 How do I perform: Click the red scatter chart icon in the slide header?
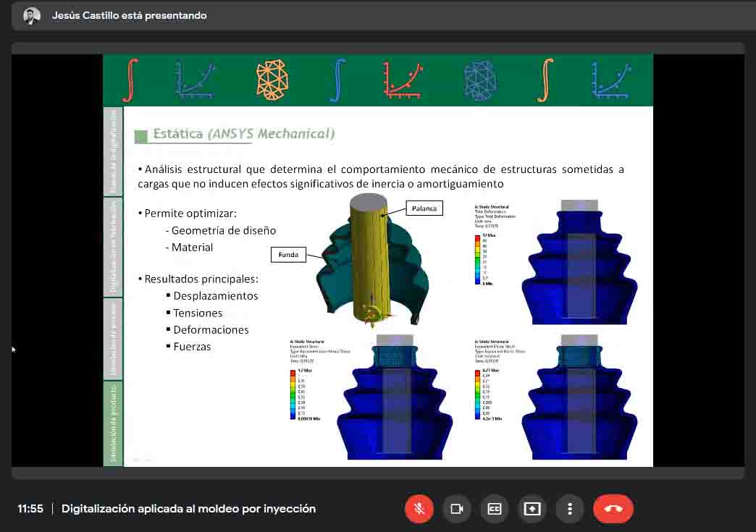pyautogui.click(x=402, y=80)
